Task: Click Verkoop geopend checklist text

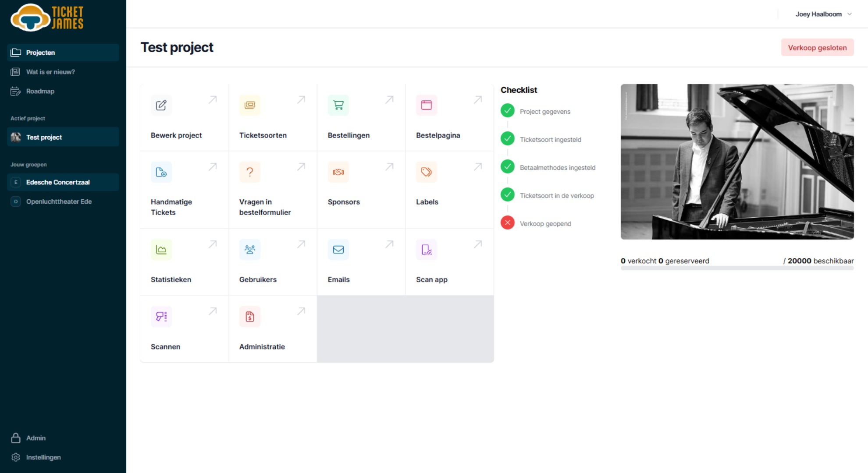Action: pyautogui.click(x=545, y=224)
